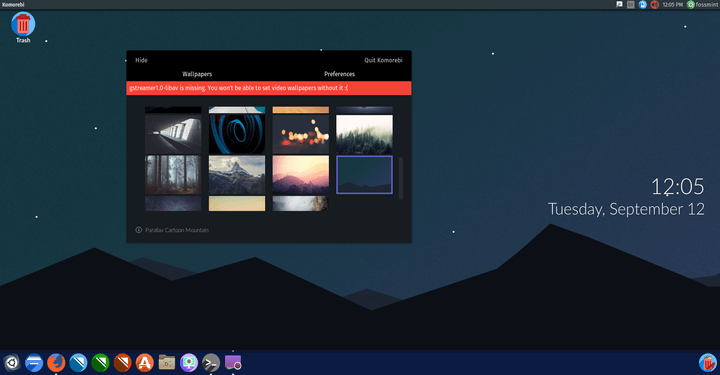Click the fossmint username in top panel
The width and height of the screenshot is (720, 375).
[707, 5]
